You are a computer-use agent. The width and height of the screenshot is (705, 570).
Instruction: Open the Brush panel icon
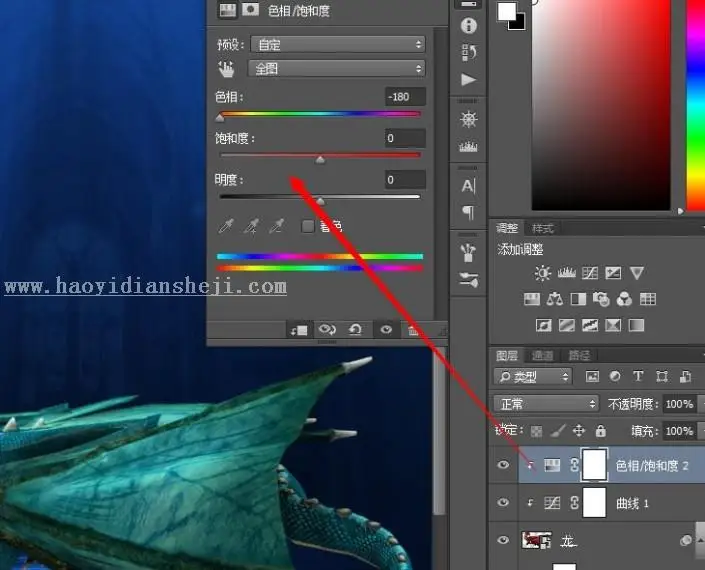coord(469,280)
